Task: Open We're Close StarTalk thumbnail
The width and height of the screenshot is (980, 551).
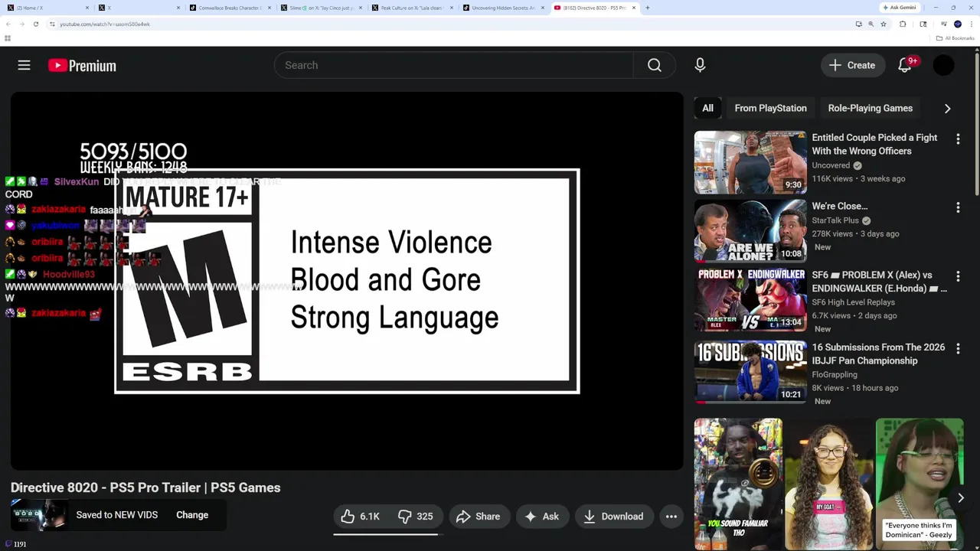Action: pyautogui.click(x=750, y=231)
